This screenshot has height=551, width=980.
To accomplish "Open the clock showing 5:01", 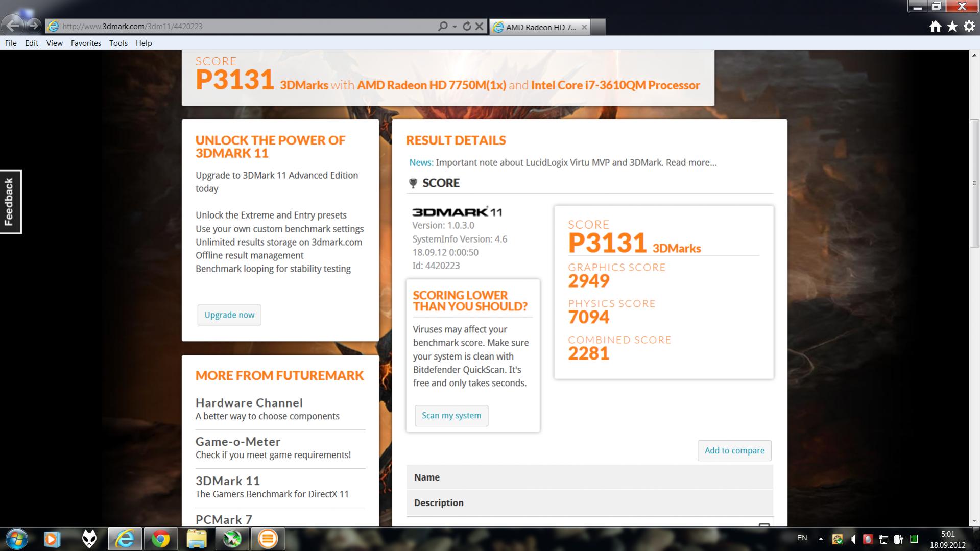I will pos(948,540).
